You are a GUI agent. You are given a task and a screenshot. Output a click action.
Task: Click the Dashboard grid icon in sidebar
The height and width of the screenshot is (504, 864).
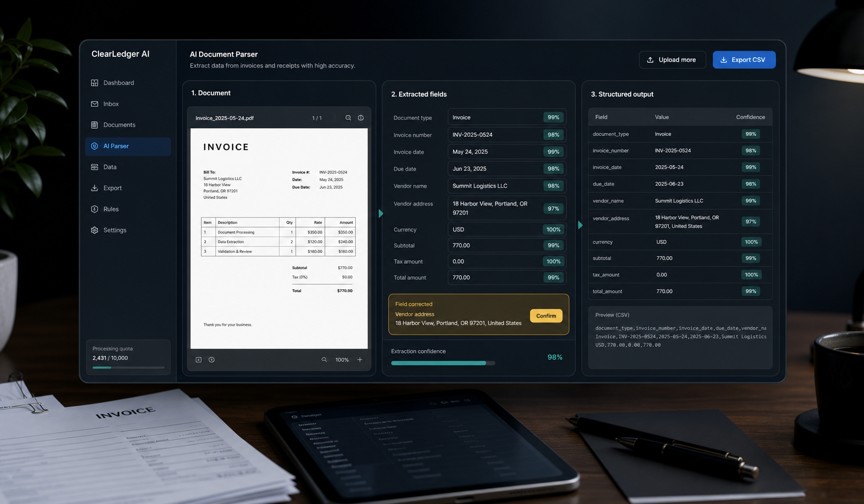point(95,83)
